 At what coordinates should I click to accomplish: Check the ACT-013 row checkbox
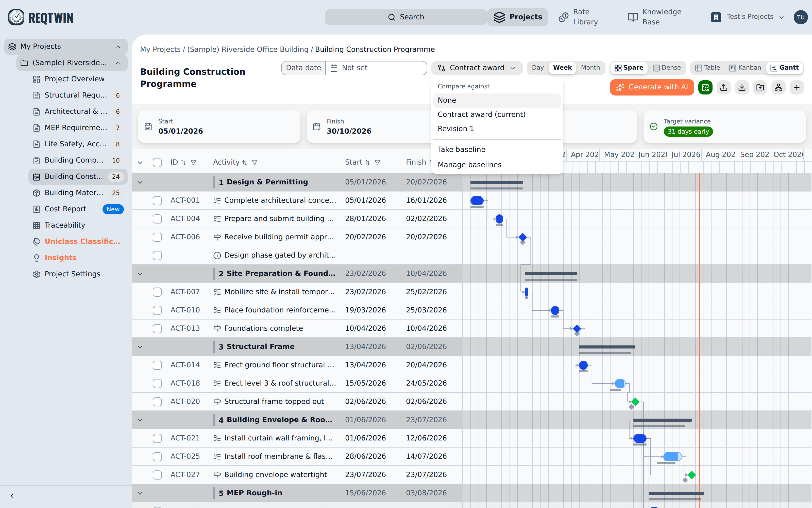[x=157, y=329]
